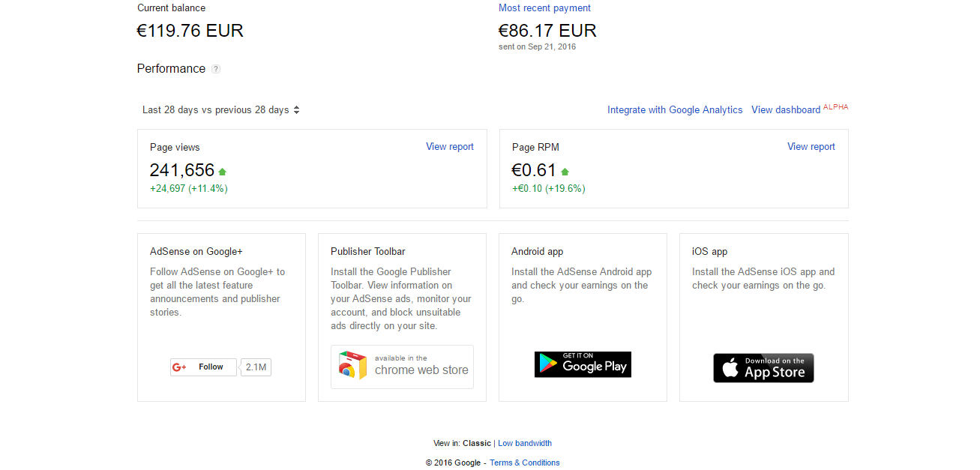Click the green up arrow beside page views
980x470 pixels.
tap(222, 172)
